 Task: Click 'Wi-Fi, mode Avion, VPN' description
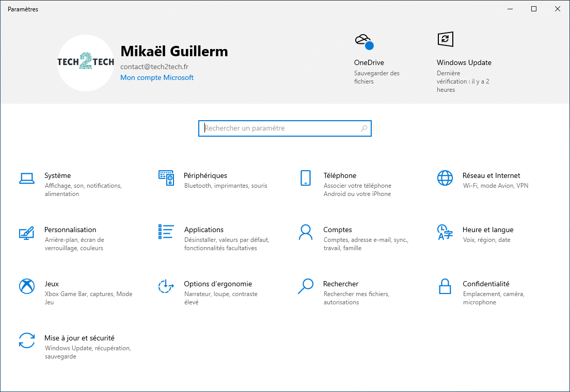pyautogui.click(x=496, y=186)
